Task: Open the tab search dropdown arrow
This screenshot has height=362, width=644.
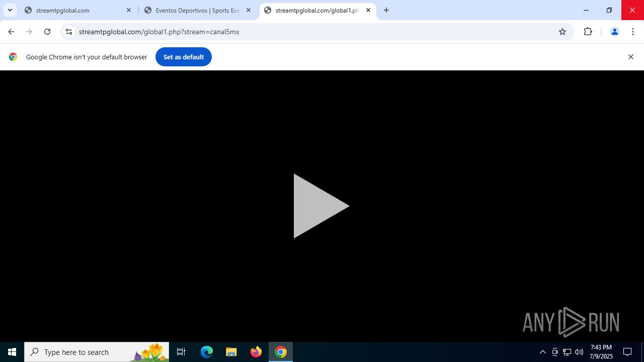Action: (10, 10)
